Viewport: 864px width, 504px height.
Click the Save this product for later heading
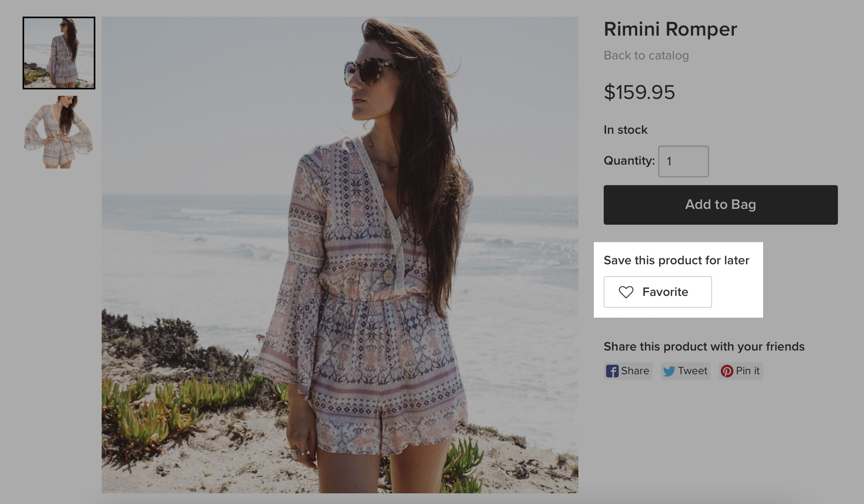point(676,260)
